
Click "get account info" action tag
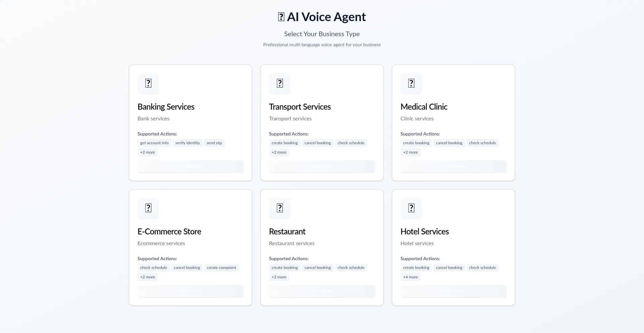pos(154,143)
